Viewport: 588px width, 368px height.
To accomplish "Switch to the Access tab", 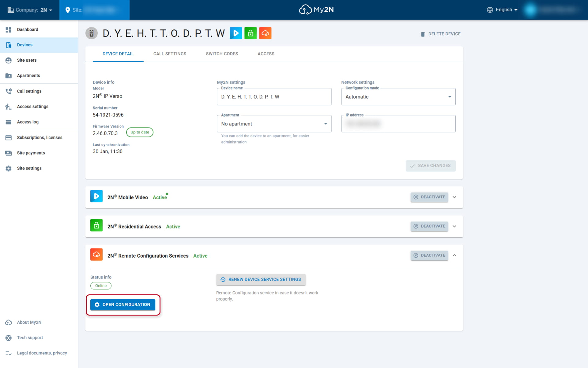I will tap(266, 54).
